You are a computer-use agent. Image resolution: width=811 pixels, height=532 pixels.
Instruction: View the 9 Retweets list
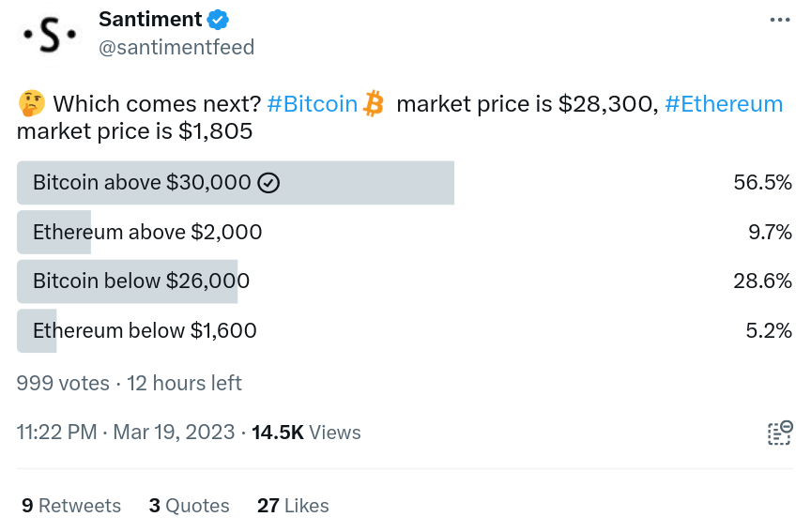point(71,506)
